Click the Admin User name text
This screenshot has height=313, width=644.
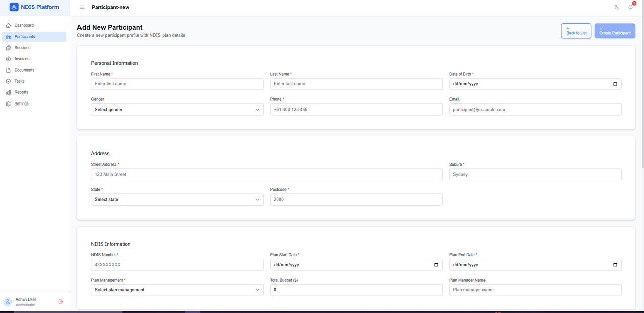[26, 299]
